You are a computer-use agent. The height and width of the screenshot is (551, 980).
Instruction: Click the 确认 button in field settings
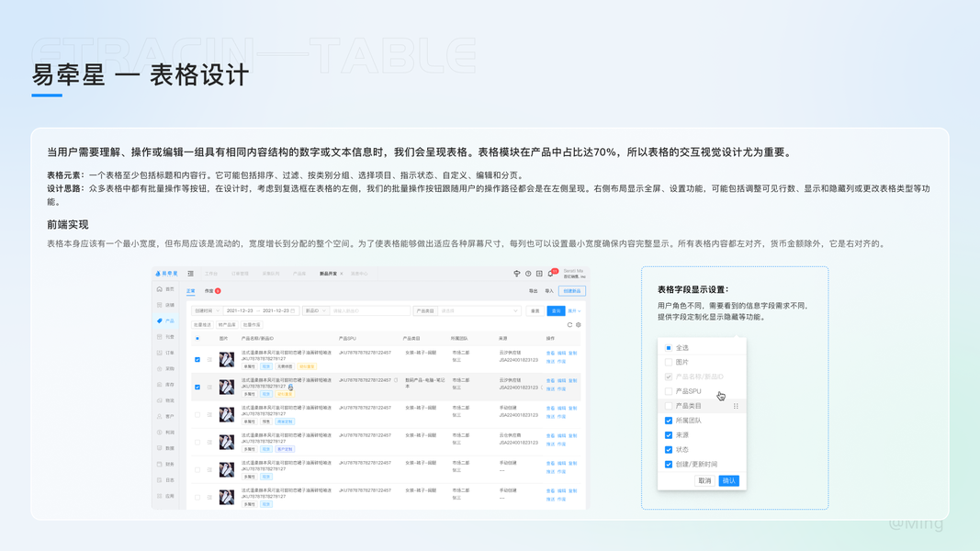coord(728,481)
